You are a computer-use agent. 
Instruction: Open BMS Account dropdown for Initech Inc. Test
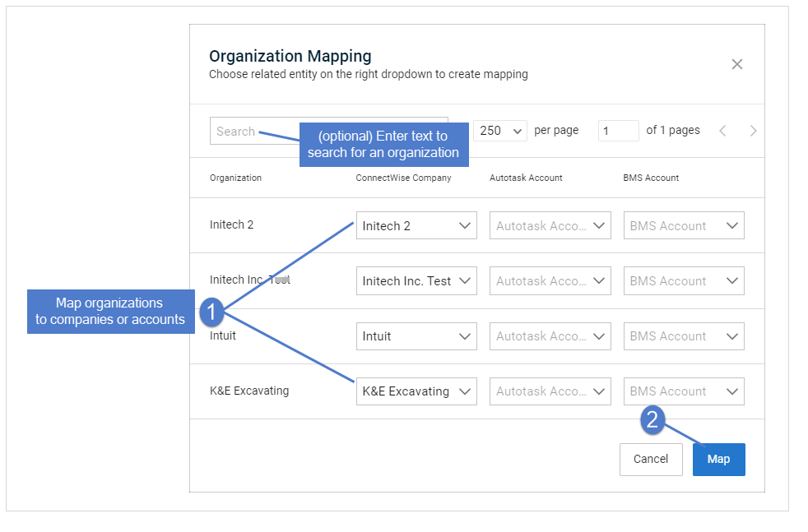tap(684, 280)
